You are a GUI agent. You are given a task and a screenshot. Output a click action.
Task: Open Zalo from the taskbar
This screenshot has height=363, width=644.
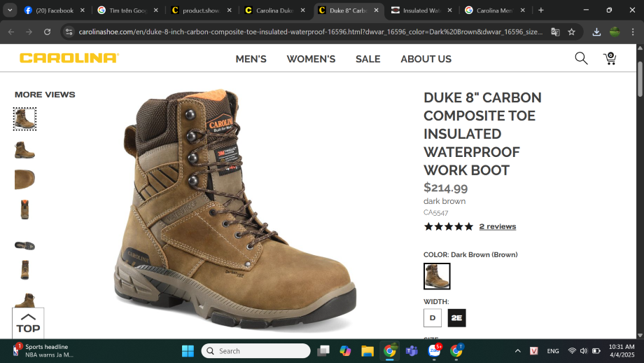click(434, 350)
